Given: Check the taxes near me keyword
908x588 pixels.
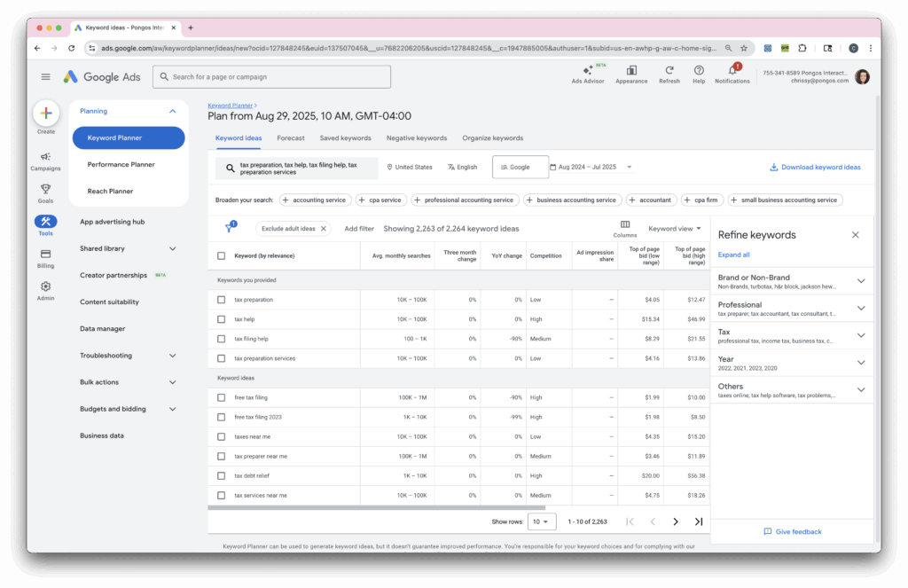Looking at the screenshot, I should coord(221,437).
